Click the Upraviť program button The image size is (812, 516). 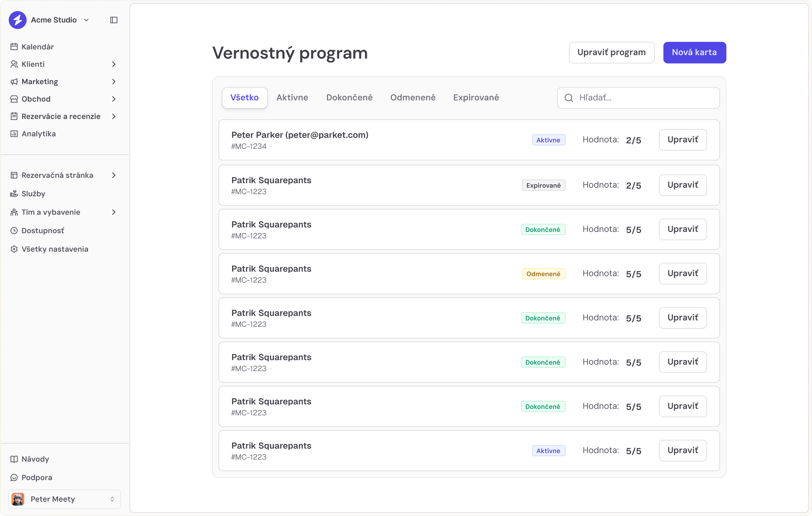pos(611,52)
